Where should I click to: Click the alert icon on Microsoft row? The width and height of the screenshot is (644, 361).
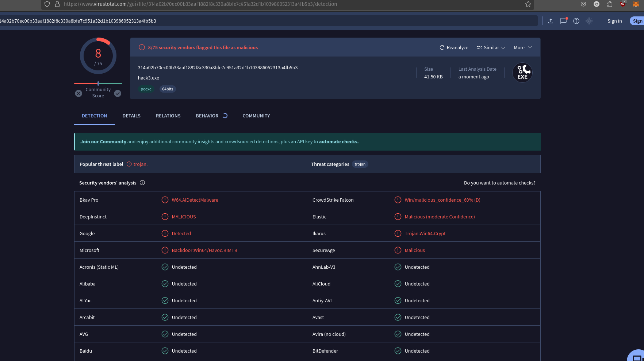pos(165,250)
